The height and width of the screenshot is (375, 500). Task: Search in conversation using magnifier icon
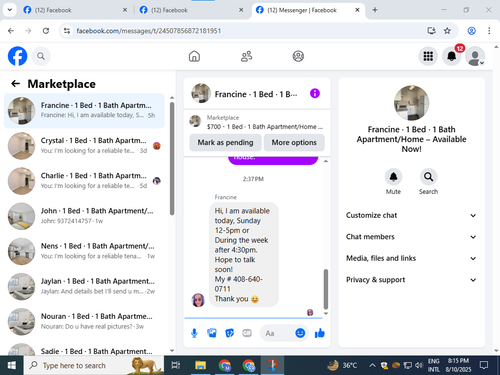[x=428, y=177]
